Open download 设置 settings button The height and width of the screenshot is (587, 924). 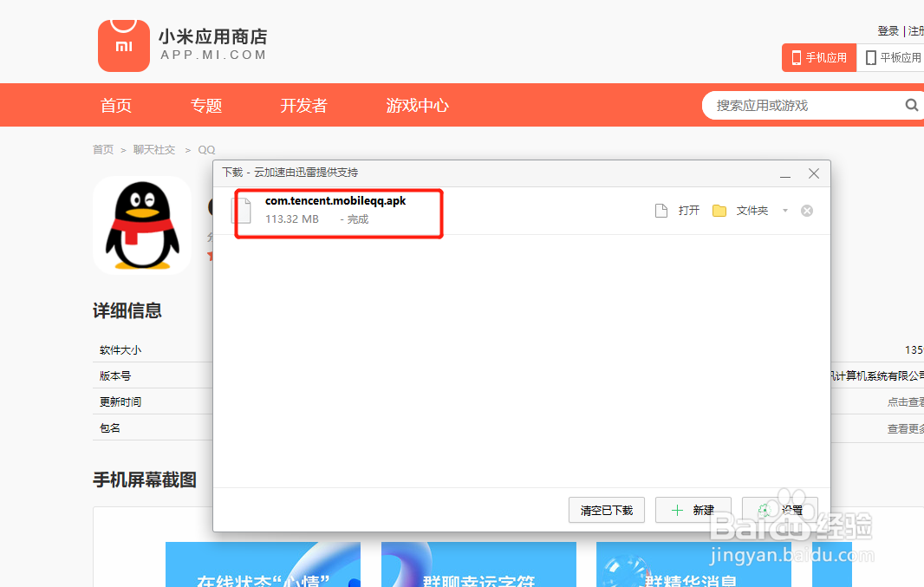click(x=779, y=510)
